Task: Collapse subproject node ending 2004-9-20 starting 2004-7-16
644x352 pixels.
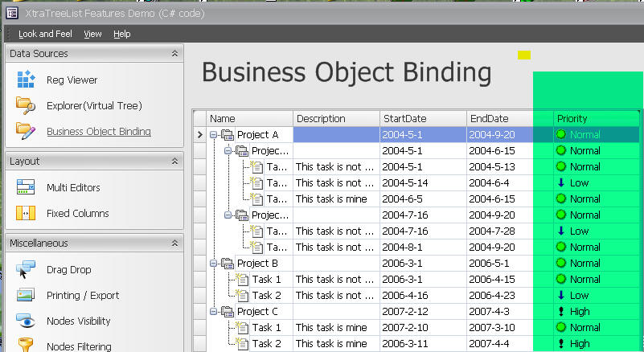Action: click(228, 215)
